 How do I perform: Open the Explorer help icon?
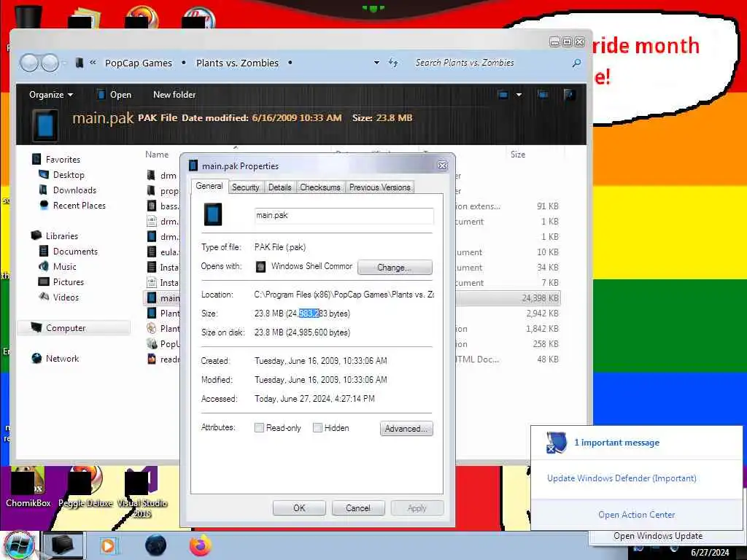click(x=569, y=94)
